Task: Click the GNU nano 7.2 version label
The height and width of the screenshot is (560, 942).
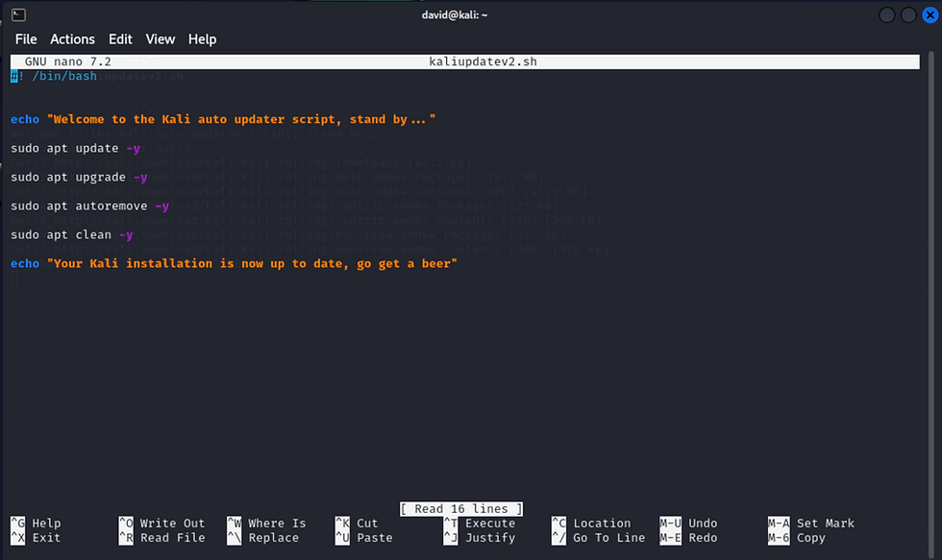Action: (68, 61)
